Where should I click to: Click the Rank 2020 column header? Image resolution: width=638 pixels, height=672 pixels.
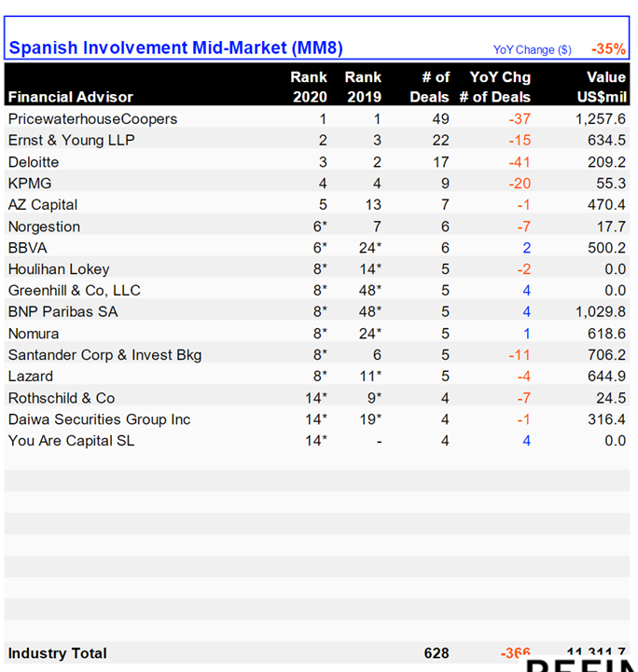pos(309,87)
